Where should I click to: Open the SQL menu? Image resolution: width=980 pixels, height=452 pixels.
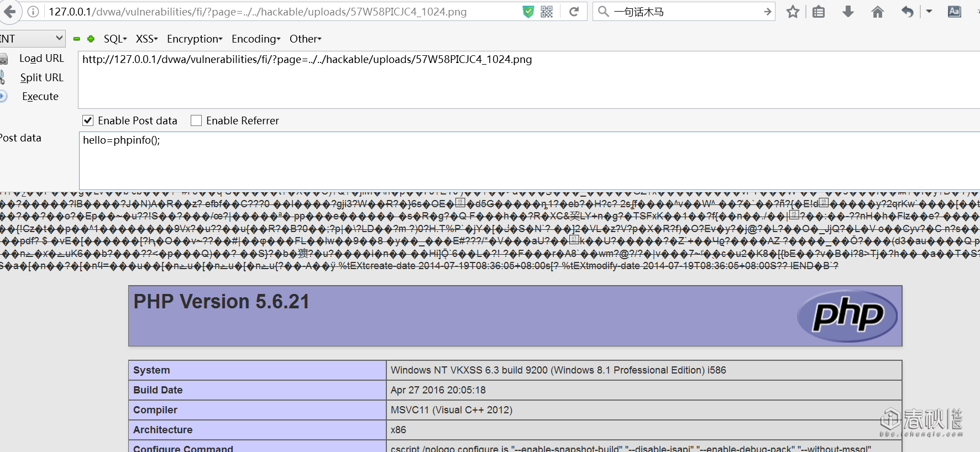click(115, 39)
